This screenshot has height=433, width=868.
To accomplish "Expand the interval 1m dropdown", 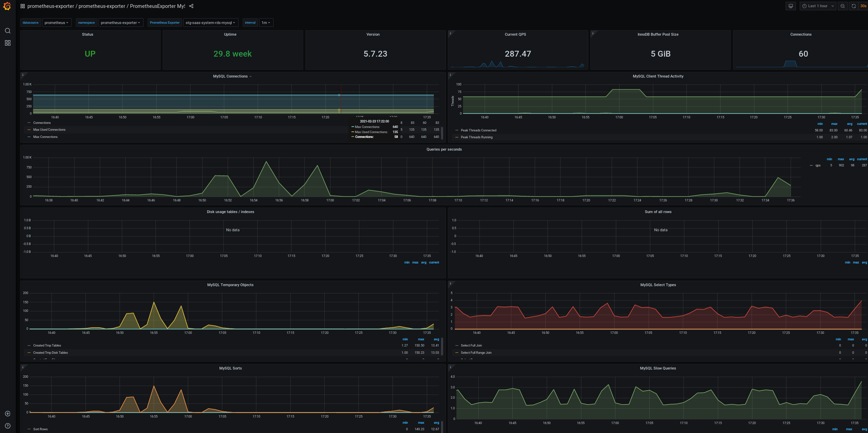I will click(x=266, y=23).
